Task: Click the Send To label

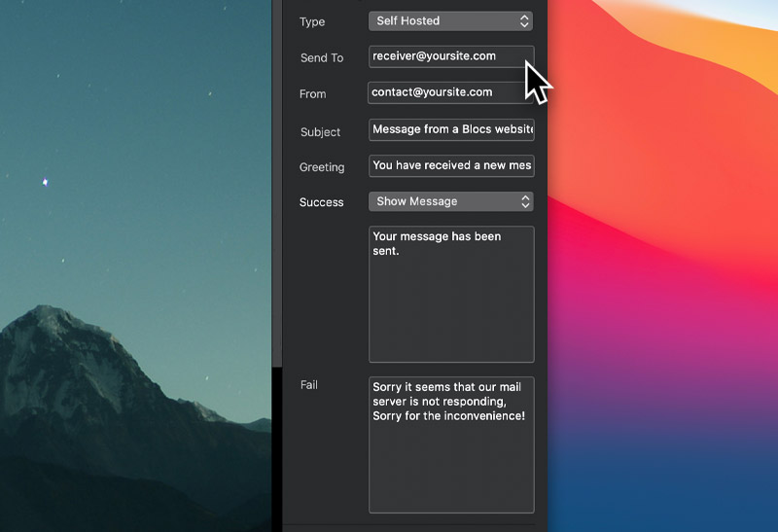Action: (322, 58)
